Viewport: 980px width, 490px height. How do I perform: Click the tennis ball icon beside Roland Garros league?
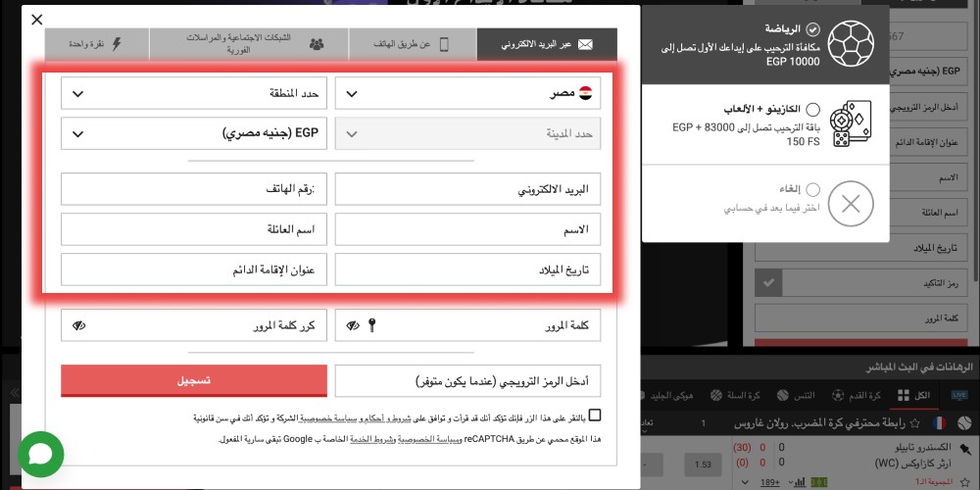(963, 423)
